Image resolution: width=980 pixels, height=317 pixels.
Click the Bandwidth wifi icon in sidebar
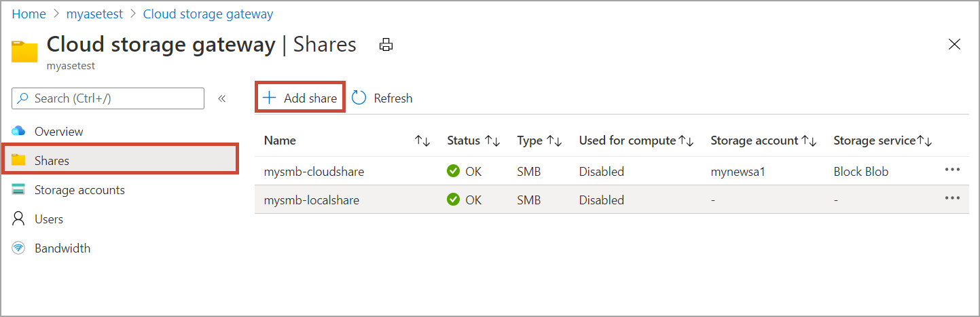point(19,248)
